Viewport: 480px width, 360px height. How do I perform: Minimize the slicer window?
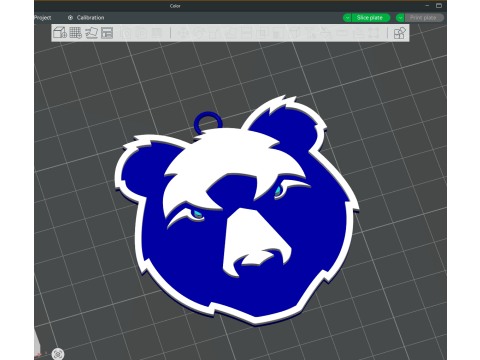coord(427,6)
